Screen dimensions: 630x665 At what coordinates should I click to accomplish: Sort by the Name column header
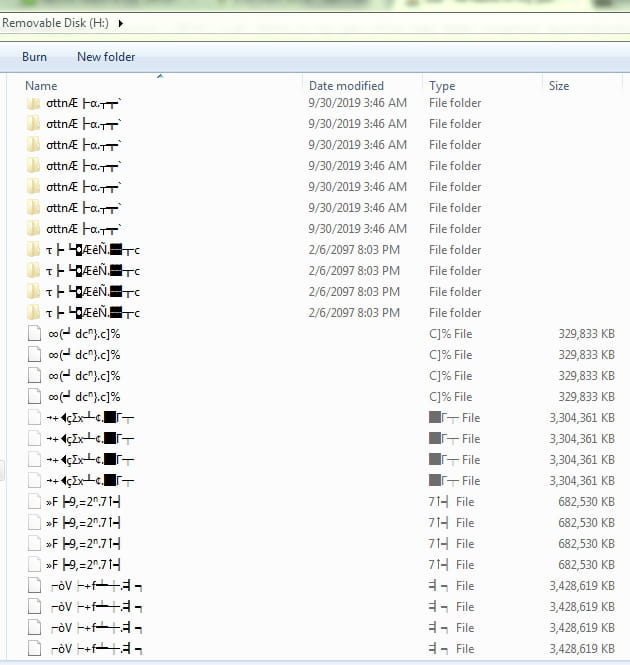point(41,86)
